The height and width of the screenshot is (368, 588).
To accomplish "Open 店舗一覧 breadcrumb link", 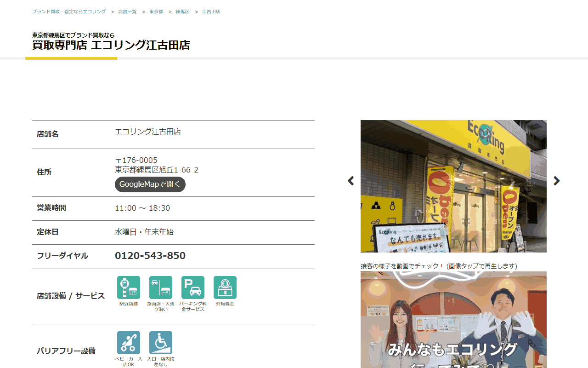I will [127, 11].
